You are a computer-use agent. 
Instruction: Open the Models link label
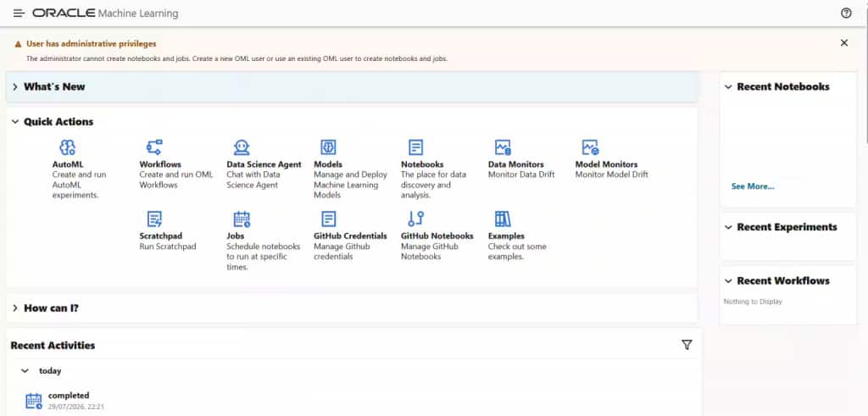pos(328,164)
